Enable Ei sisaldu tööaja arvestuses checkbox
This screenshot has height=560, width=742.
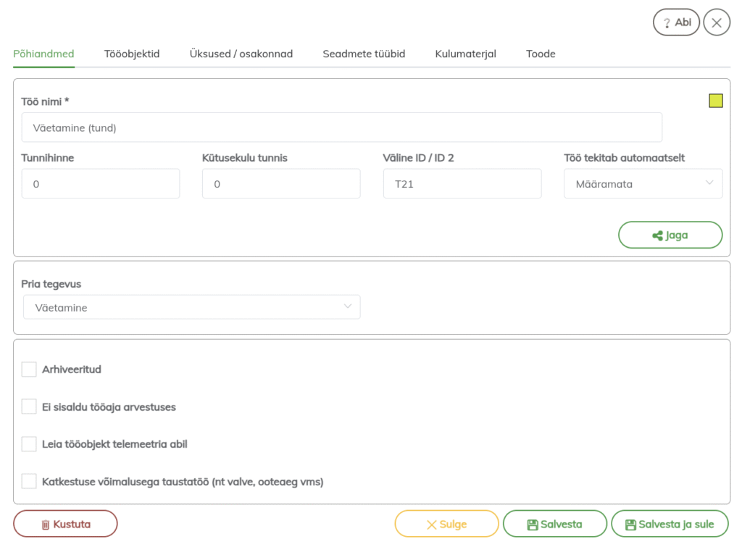(29, 407)
